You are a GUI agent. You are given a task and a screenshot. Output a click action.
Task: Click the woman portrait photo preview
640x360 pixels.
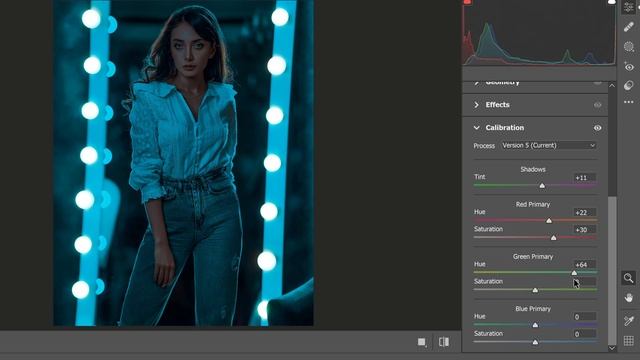pos(183,163)
